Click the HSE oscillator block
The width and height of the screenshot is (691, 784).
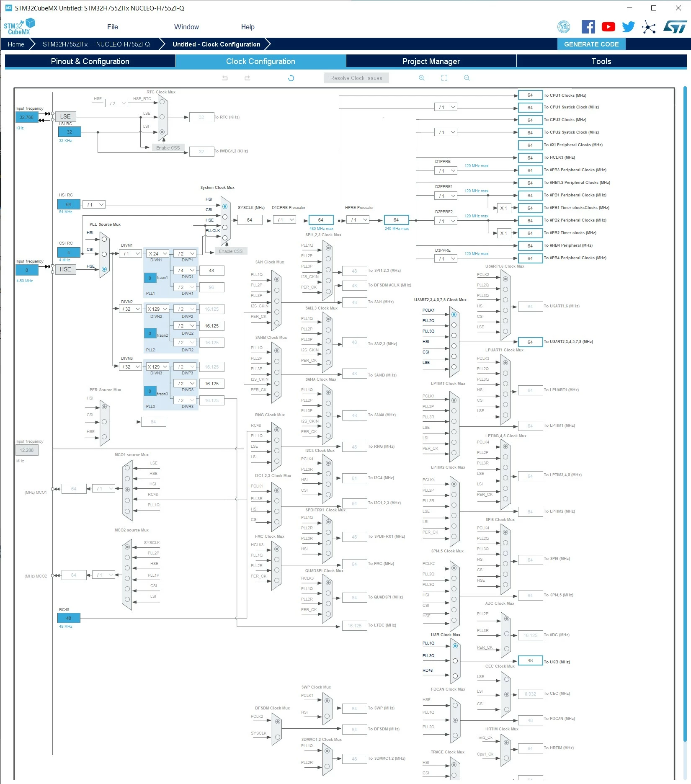(65, 269)
